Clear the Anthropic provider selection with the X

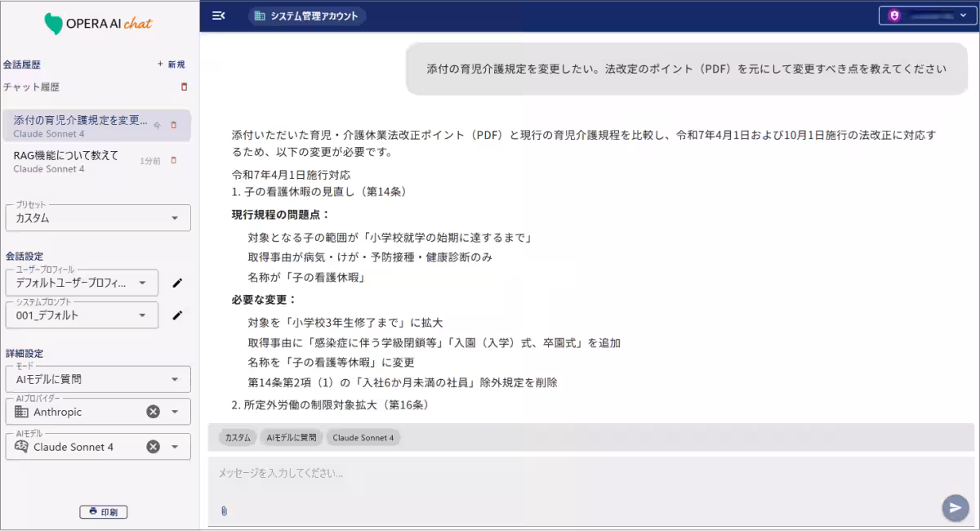pyautogui.click(x=152, y=411)
